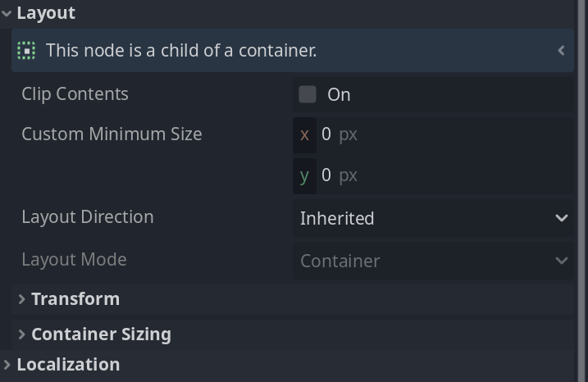The image size is (588, 382).
Task: Open the Inherited layout direction dropdown
Action: click(x=433, y=218)
